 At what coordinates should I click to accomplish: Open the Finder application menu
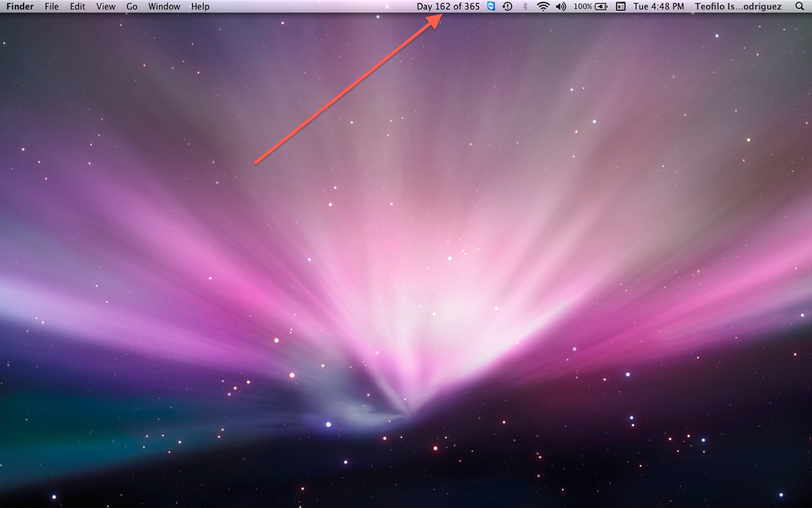coord(20,6)
